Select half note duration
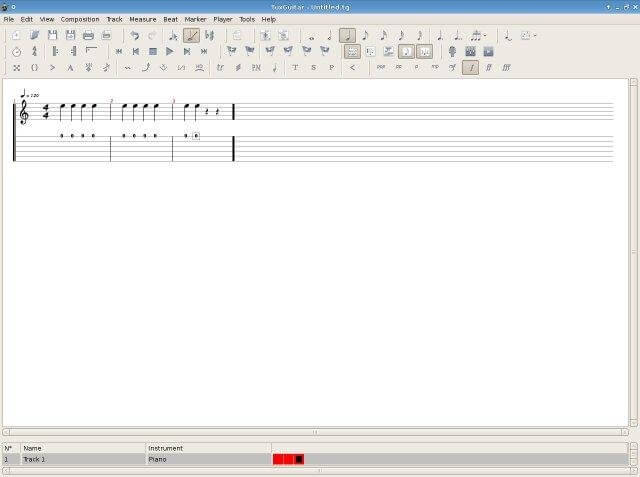The height and width of the screenshot is (477, 640). pos(329,35)
